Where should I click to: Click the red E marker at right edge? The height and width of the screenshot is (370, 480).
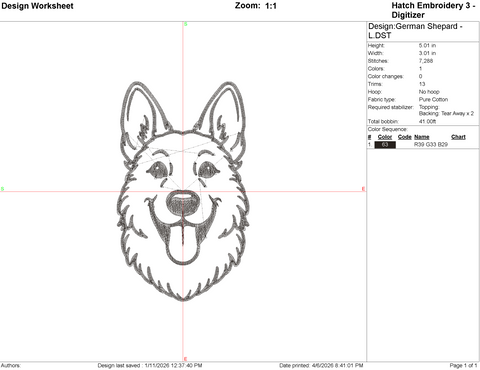coord(363,189)
